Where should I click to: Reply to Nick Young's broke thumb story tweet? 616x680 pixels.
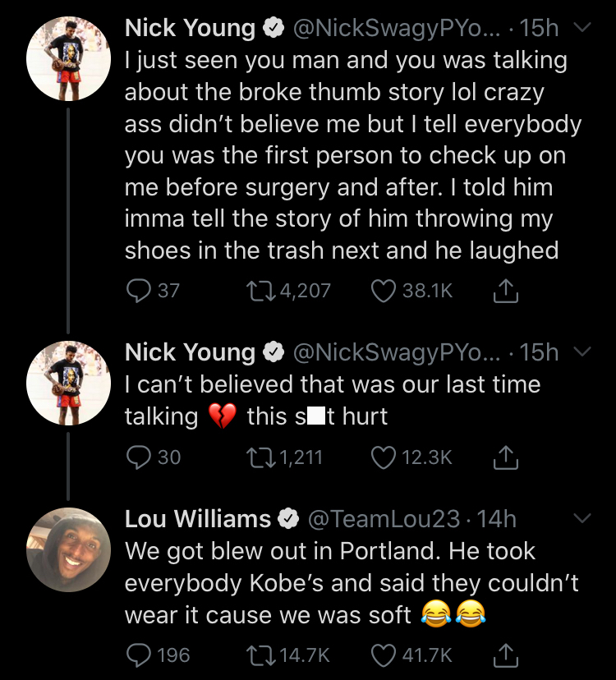point(138,291)
